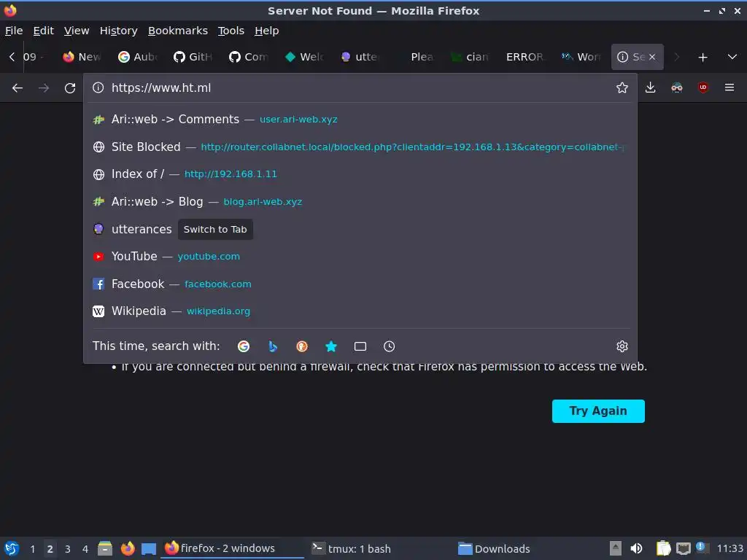Open the File menu
The image size is (747, 560).
14,31
